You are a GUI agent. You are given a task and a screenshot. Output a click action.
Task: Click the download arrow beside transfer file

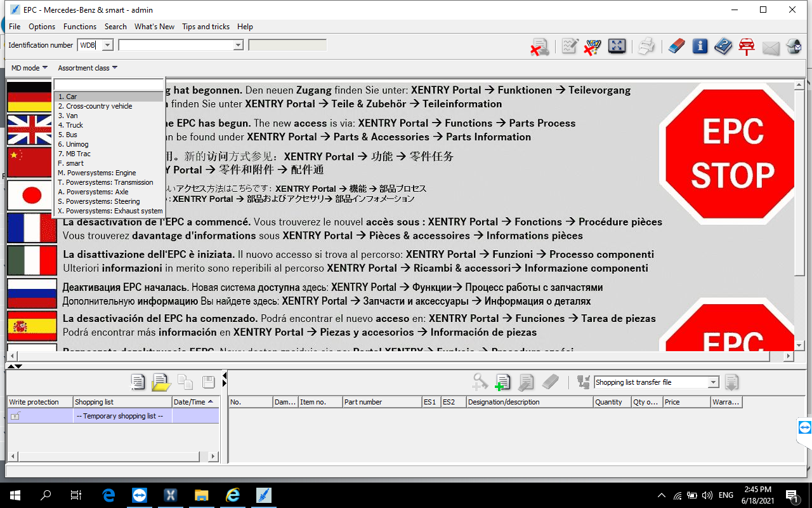coord(731,382)
